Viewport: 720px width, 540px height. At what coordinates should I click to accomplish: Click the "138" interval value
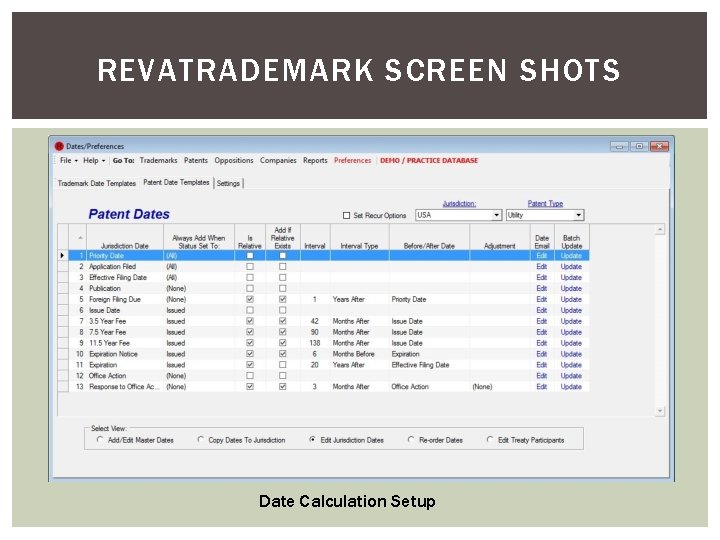(x=315, y=343)
